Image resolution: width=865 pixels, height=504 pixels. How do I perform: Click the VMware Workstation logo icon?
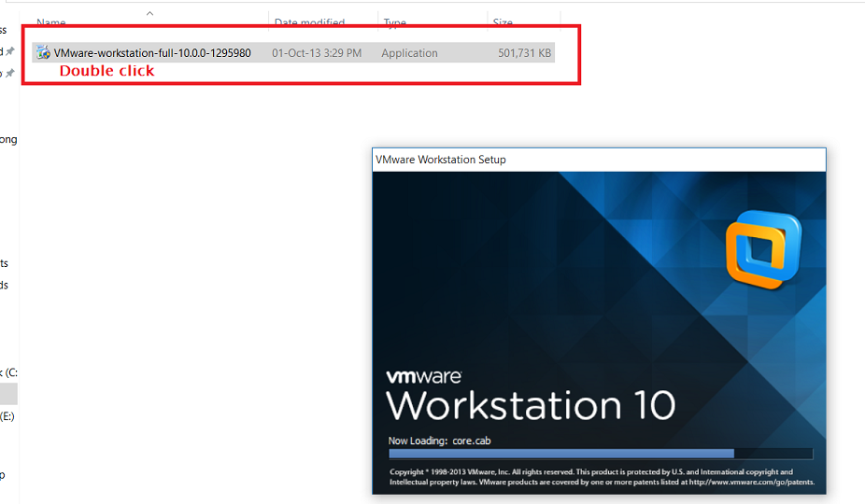point(763,250)
